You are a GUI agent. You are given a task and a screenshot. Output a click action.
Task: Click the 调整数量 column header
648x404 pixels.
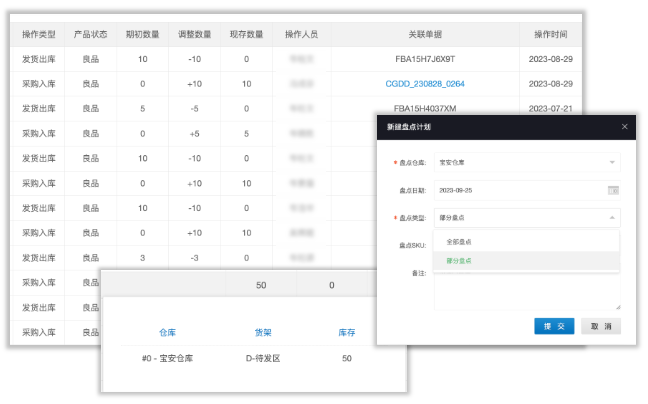pos(195,34)
